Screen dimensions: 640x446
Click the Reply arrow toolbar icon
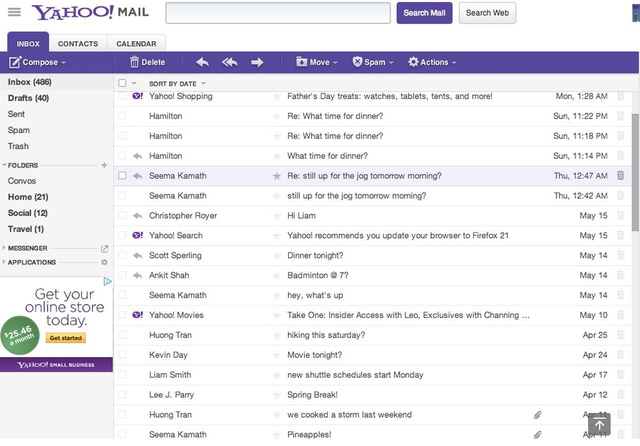[x=202, y=62]
